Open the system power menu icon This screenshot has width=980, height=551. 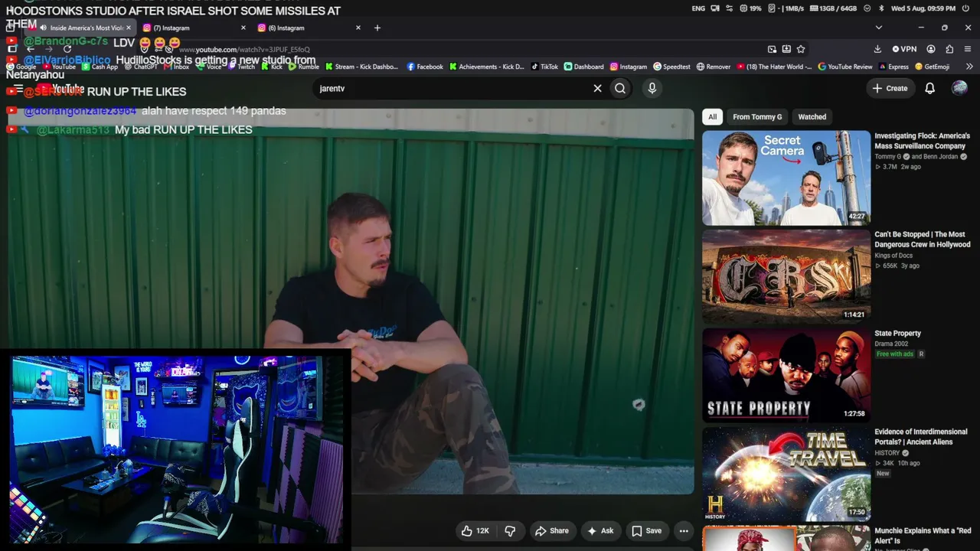tap(965, 8)
